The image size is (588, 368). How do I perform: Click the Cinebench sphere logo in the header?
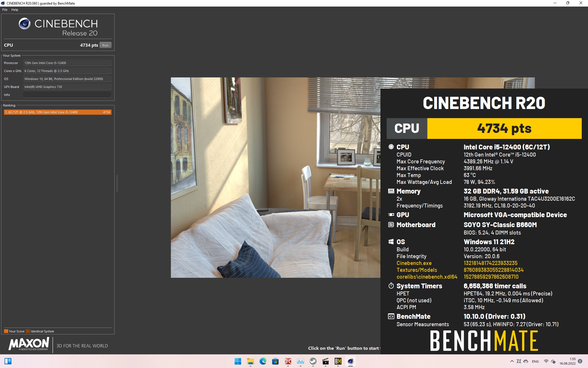click(x=25, y=24)
